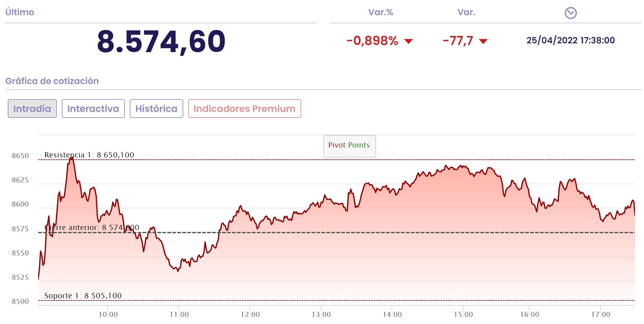Click the Último header label
The height and width of the screenshot is (324, 644).
(20, 12)
